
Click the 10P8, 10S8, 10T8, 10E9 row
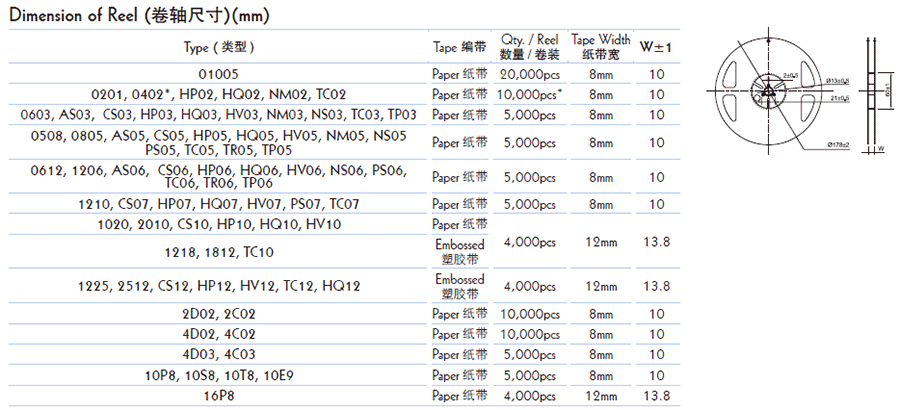tap(220, 375)
